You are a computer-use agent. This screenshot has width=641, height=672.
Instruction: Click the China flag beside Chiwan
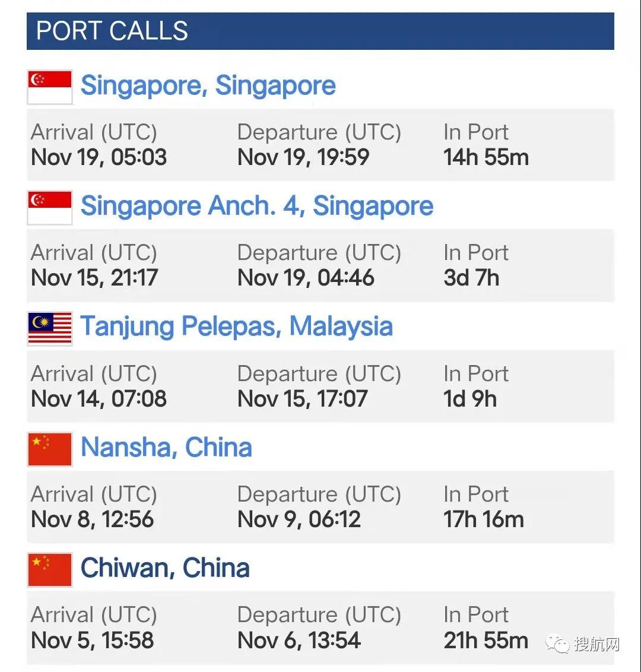pyautogui.click(x=50, y=569)
